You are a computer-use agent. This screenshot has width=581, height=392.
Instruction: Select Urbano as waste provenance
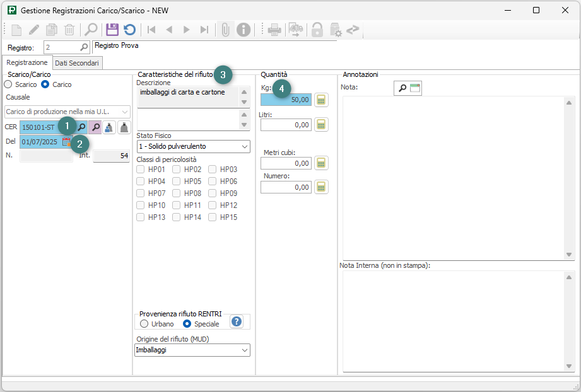pyautogui.click(x=144, y=324)
